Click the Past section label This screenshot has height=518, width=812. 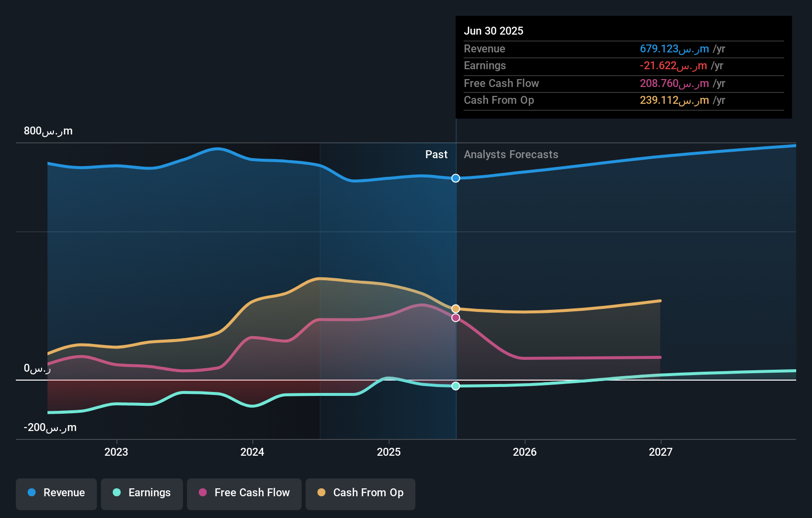pos(436,154)
